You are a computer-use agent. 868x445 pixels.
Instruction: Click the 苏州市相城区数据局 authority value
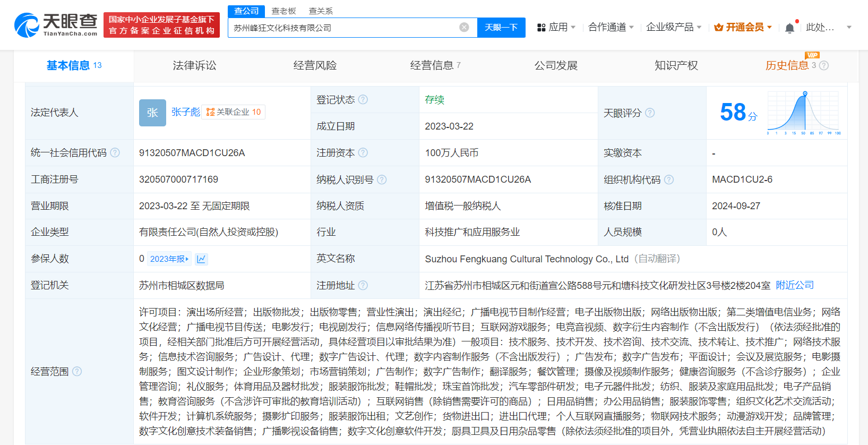[182, 285]
